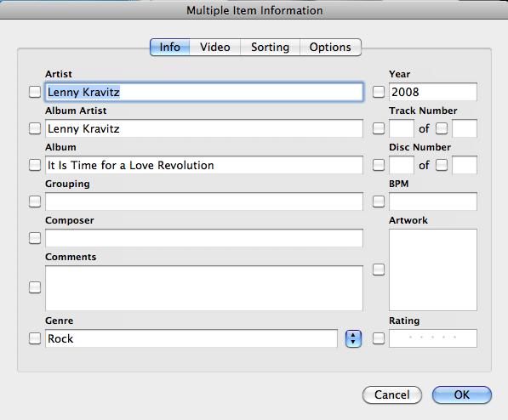Focus the track total field

click(465, 128)
